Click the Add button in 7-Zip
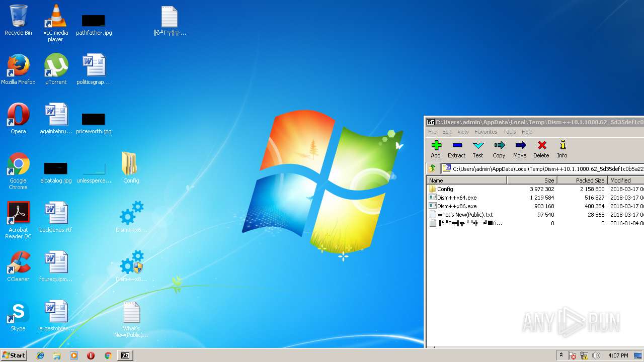This screenshot has width=644, height=362. (436, 149)
